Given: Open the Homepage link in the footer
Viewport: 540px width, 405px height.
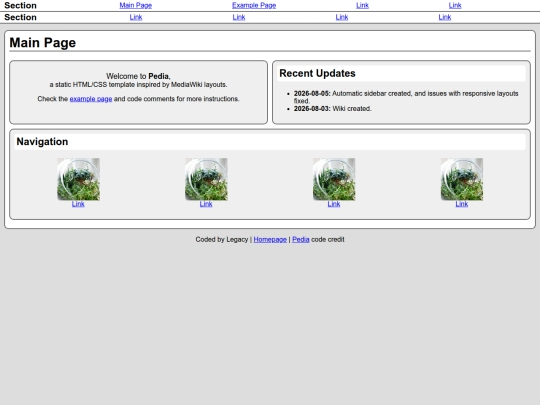Looking at the screenshot, I should coord(270,239).
